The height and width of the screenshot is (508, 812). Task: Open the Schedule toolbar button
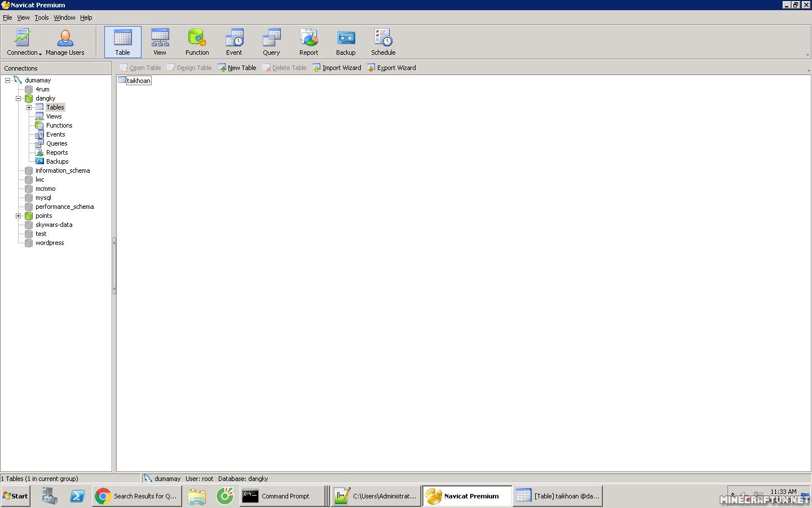tap(383, 42)
